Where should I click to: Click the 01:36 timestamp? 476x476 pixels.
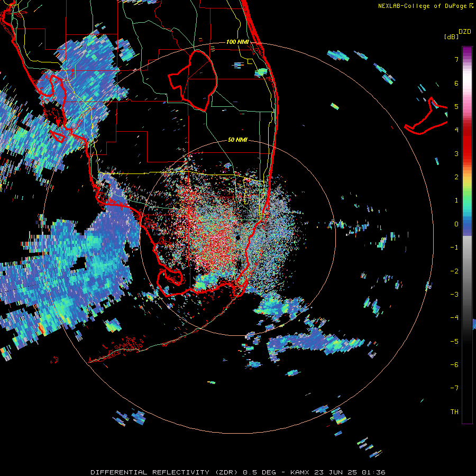pos(374,472)
